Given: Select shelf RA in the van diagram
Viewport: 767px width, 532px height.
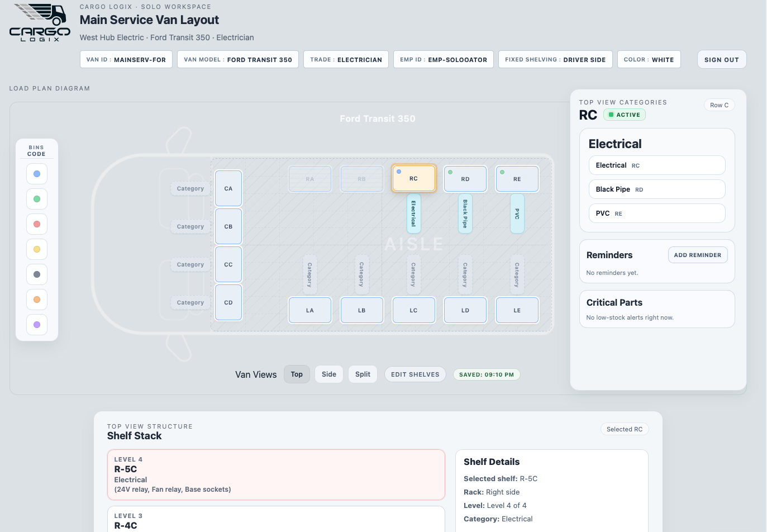Looking at the screenshot, I should click(310, 179).
